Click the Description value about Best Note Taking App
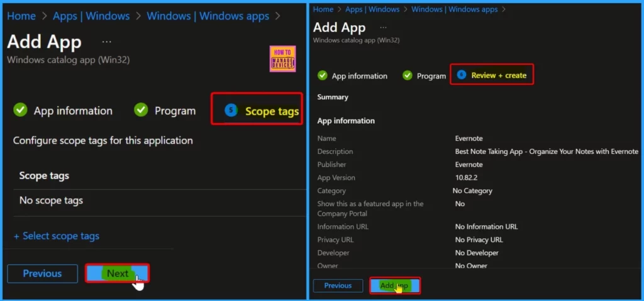 coord(547,151)
